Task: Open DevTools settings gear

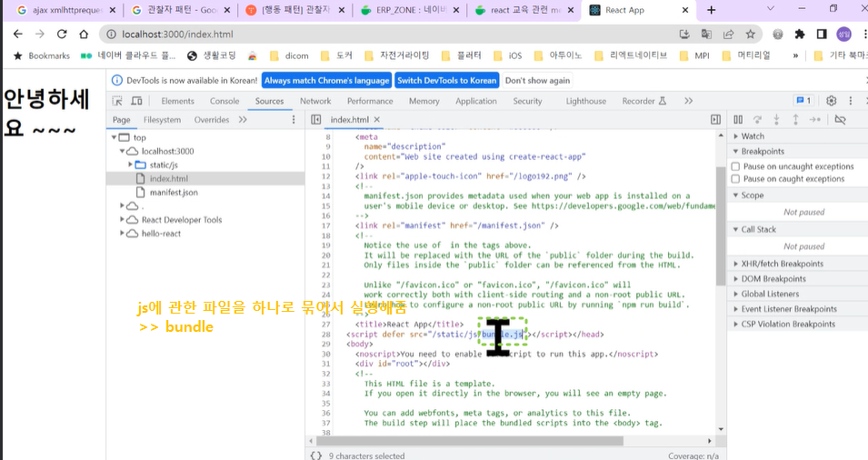Action: tap(831, 101)
